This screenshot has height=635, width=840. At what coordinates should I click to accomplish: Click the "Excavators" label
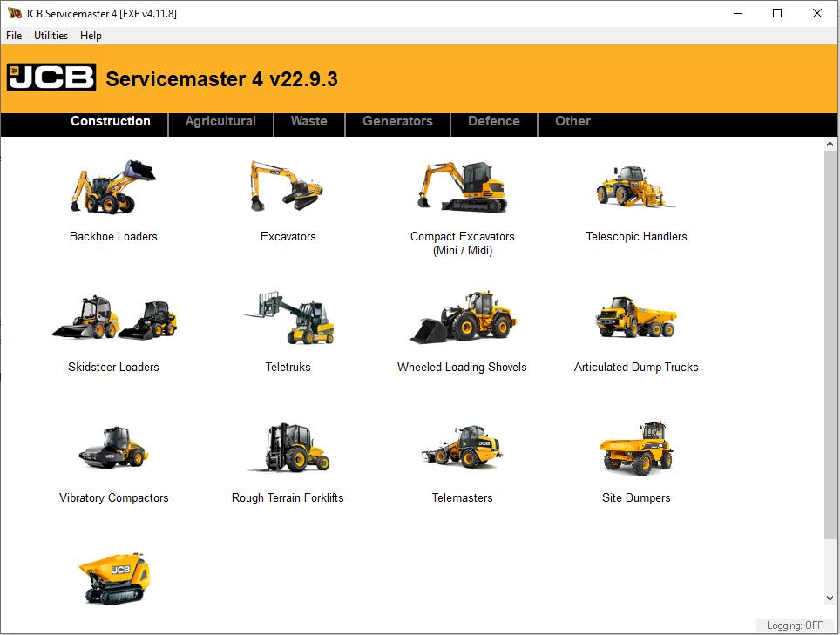(x=288, y=236)
